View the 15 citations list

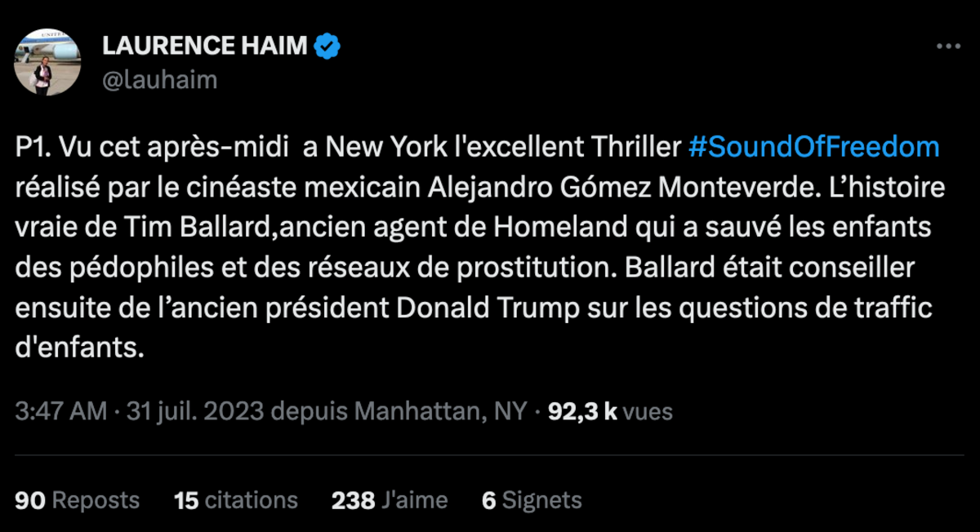pos(236,499)
